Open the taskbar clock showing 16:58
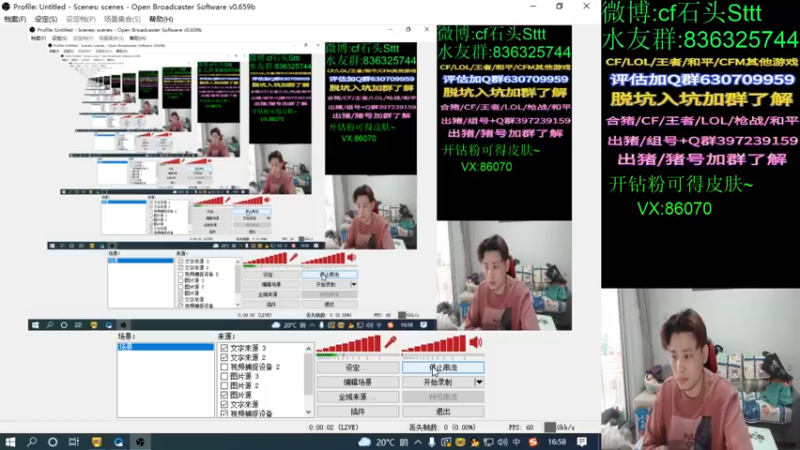Image resolution: width=800 pixels, height=450 pixels. pos(557,442)
